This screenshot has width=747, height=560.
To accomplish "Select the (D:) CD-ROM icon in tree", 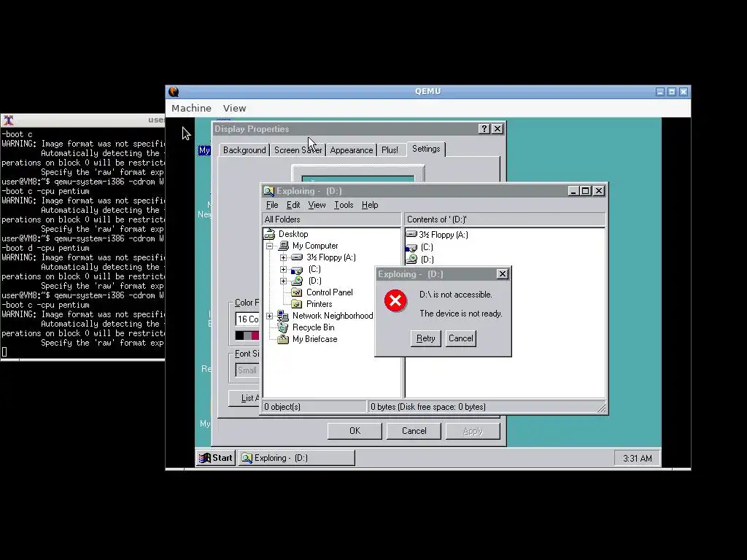I will tap(297, 281).
